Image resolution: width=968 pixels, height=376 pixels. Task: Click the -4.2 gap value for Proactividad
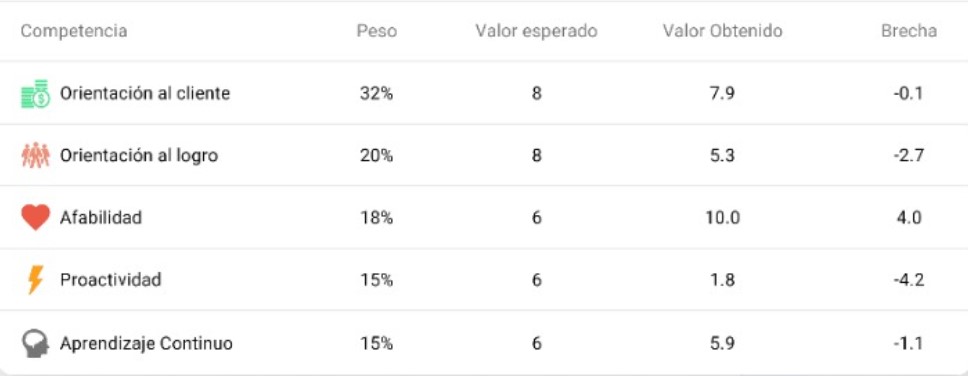click(909, 280)
